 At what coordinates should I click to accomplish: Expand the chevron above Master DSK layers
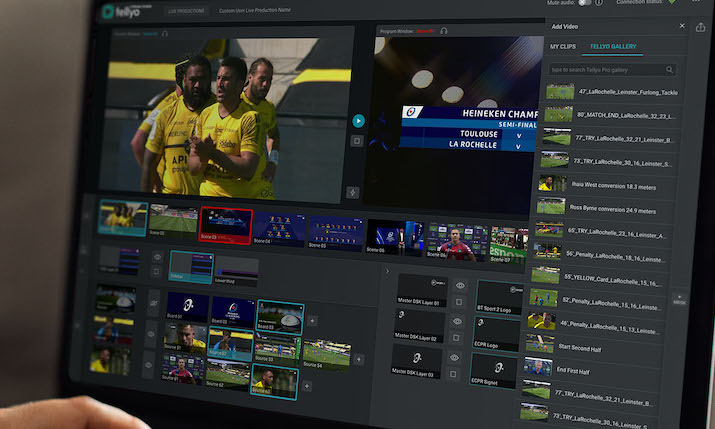point(387,271)
